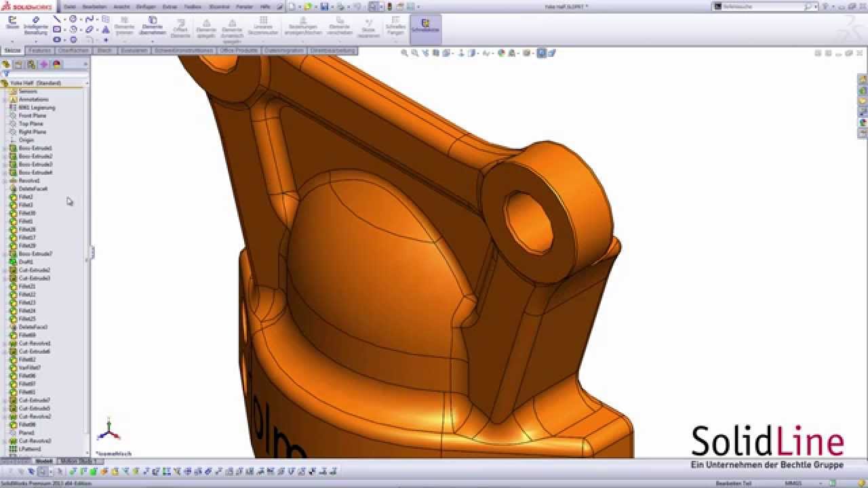The height and width of the screenshot is (488, 868).
Task: Click the Skizze sketch tool icon
Action: click(x=12, y=24)
